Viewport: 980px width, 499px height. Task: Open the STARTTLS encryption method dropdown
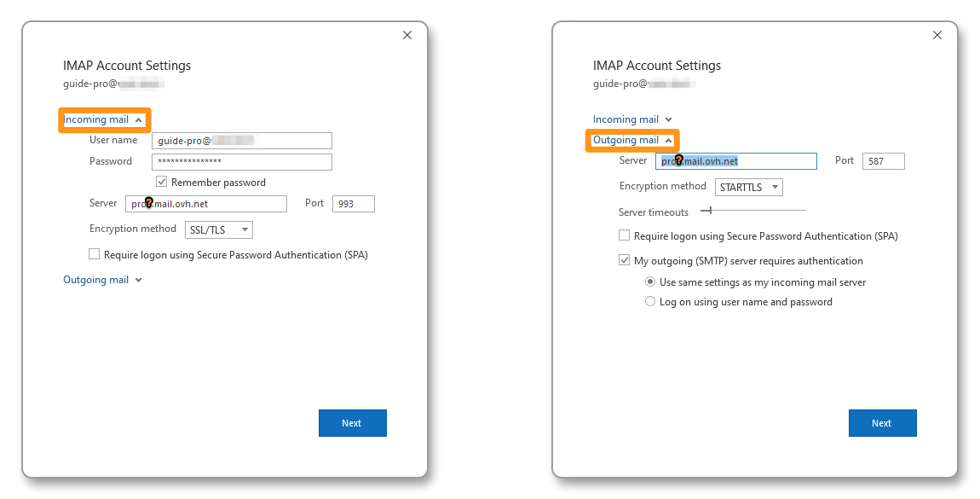[x=748, y=187]
